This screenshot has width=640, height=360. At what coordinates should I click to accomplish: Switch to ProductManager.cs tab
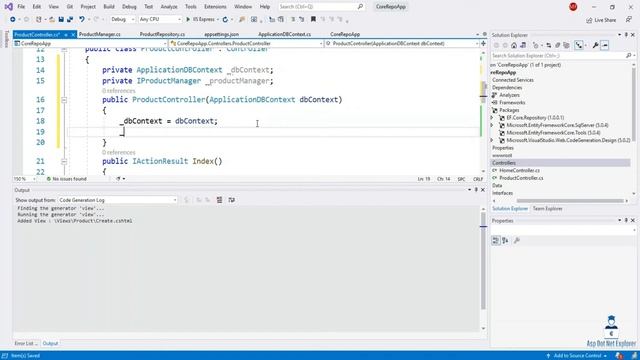click(x=100, y=34)
